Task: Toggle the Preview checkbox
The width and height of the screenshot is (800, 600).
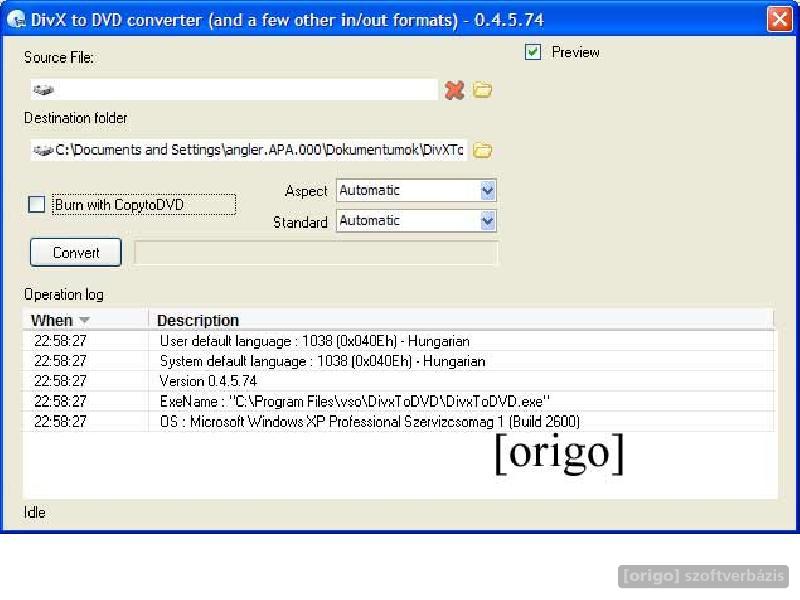Action: [533, 52]
